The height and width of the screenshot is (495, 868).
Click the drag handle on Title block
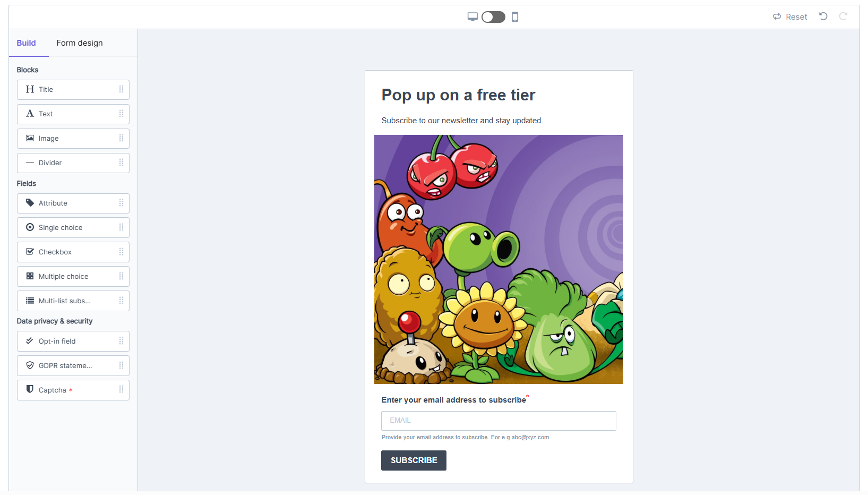[x=121, y=90]
